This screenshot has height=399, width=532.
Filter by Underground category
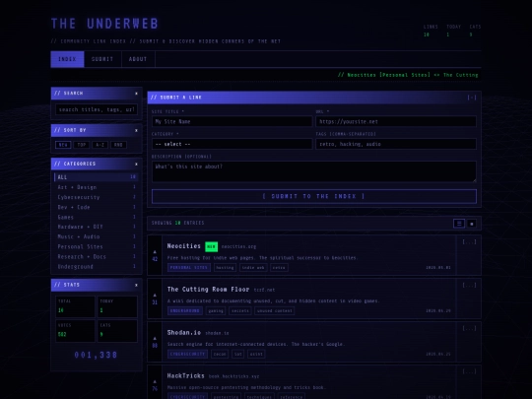[97, 267]
